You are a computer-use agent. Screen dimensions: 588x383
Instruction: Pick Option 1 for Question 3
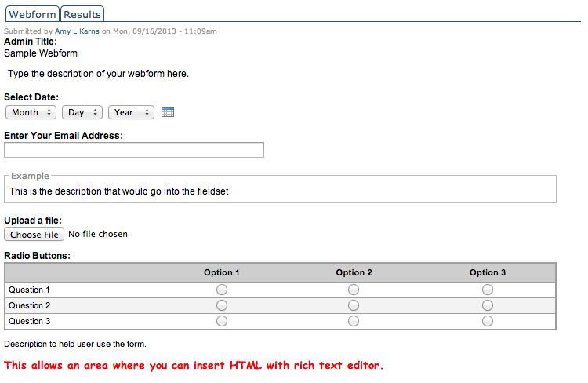click(x=222, y=321)
